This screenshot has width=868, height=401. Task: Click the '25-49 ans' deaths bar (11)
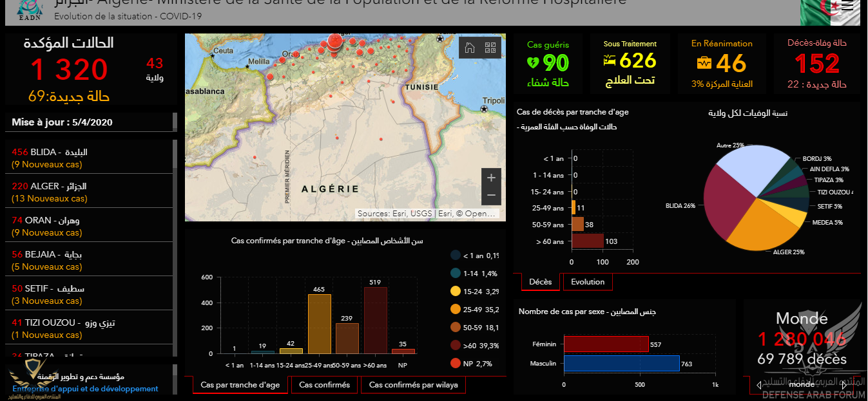point(574,207)
